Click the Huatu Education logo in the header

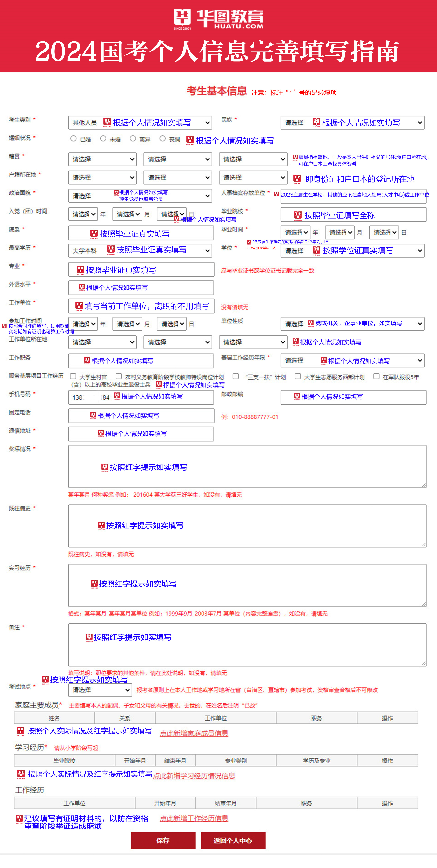218,19
